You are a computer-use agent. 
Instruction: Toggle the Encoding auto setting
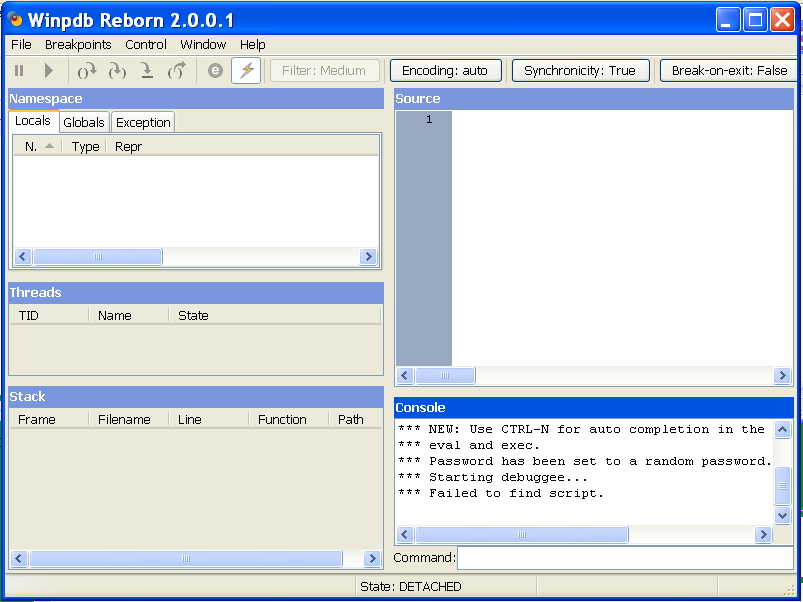point(445,70)
